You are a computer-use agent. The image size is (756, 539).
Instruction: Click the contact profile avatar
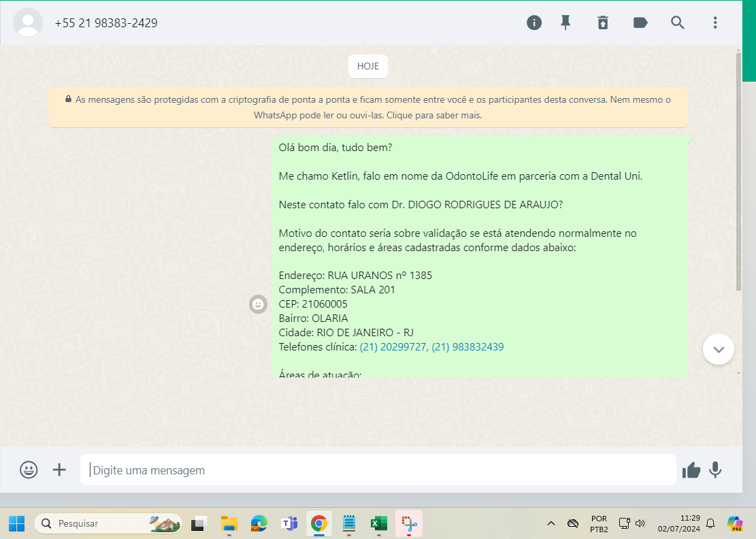(28, 22)
